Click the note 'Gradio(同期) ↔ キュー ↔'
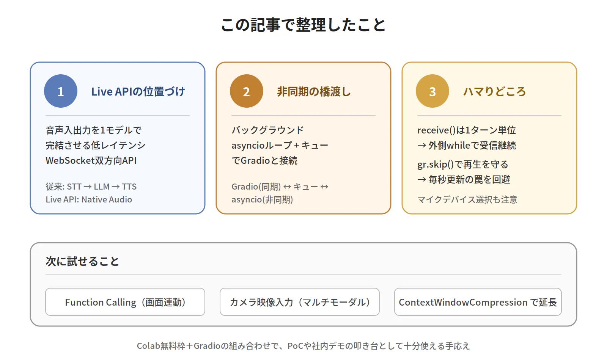607x364 pixels. (x=280, y=187)
